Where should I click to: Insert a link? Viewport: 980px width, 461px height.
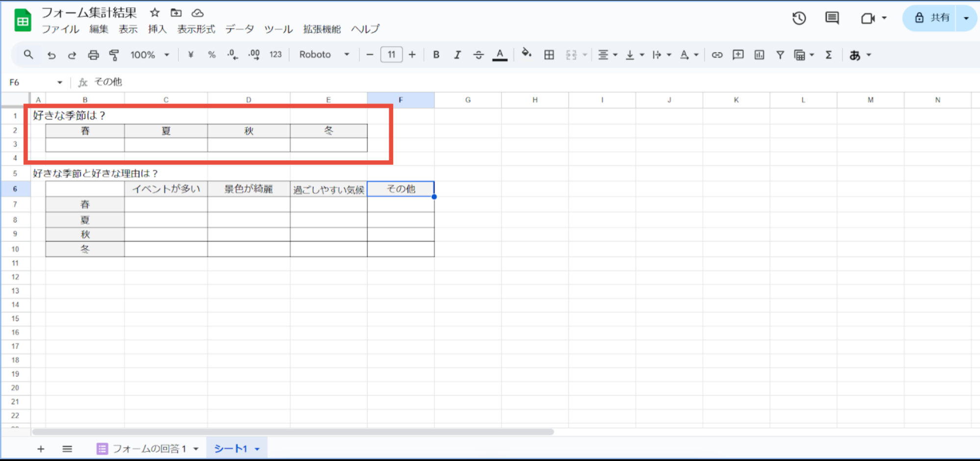[717, 55]
